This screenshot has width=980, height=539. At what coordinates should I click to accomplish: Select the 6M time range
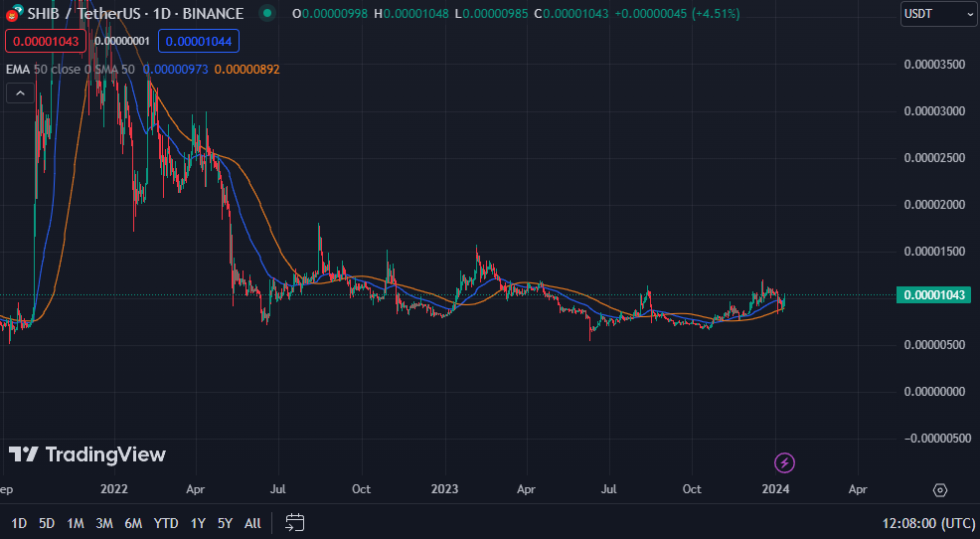133,523
